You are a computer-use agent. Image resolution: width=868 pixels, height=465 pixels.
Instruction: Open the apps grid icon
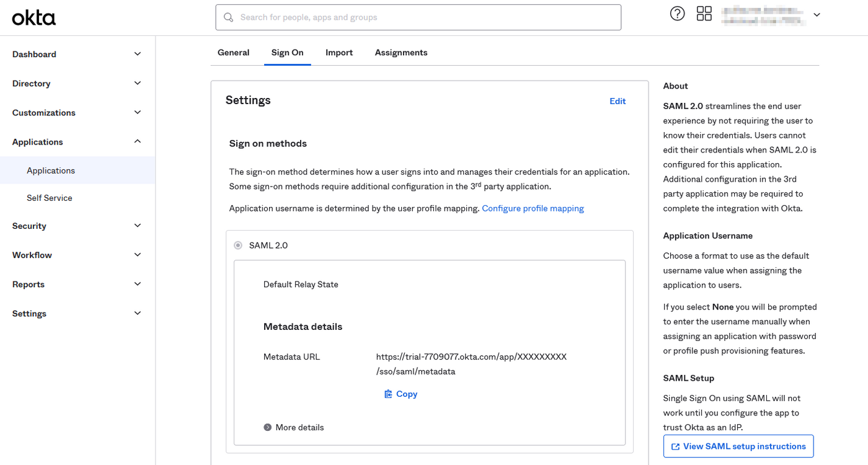pyautogui.click(x=704, y=14)
